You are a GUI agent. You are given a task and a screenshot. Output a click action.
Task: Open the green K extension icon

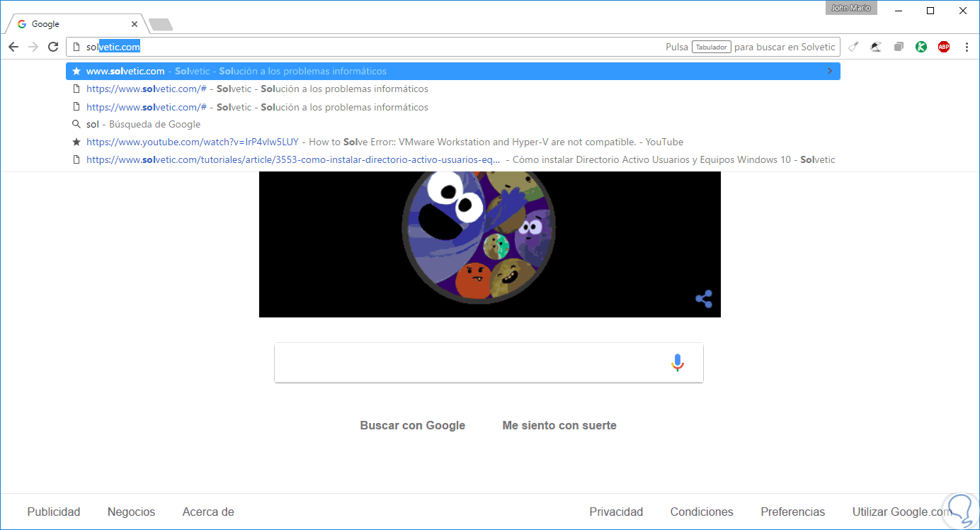pos(921,47)
